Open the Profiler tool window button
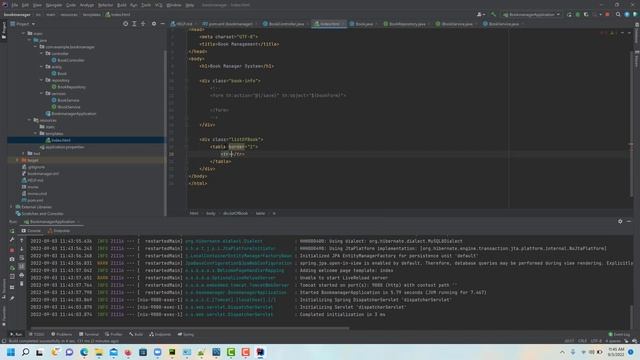This screenshot has height=360, width=640. point(113,334)
